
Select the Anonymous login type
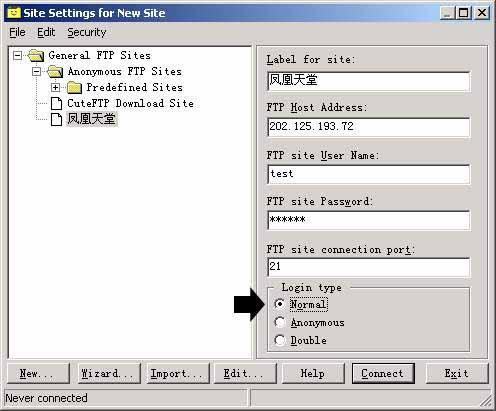280,322
